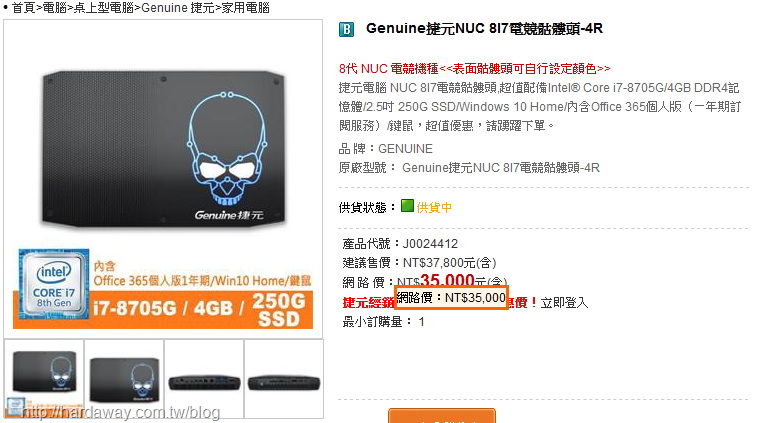
Task: Open 首頁 breadcrumb link
Action: 24,8
